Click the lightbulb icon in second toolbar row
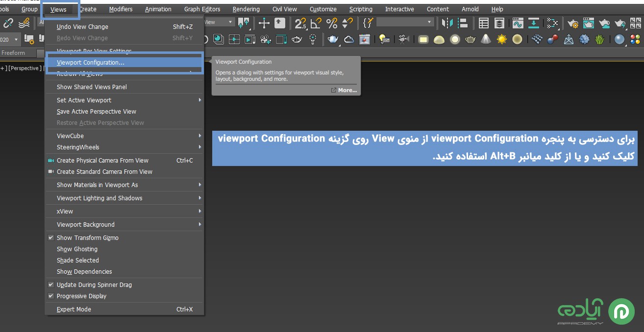The width and height of the screenshot is (644, 332). pyautogui.click(x=313, y=39)
